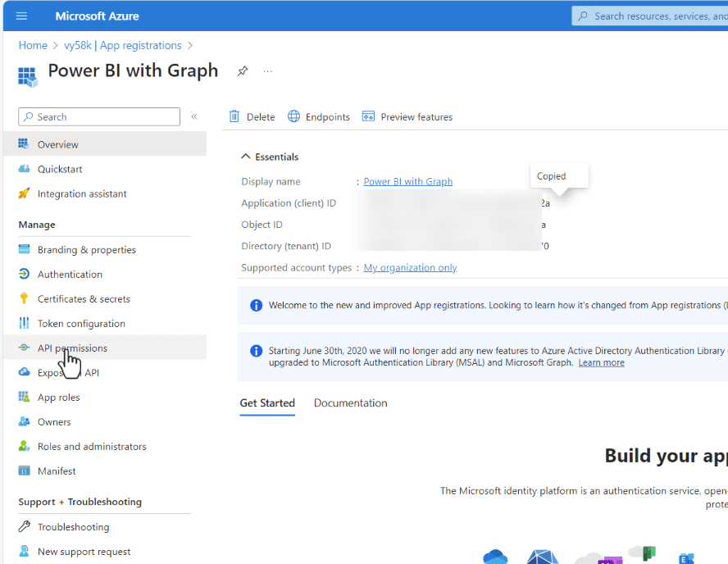
Task: Open Roles and administrators
Action: (104, 446)
